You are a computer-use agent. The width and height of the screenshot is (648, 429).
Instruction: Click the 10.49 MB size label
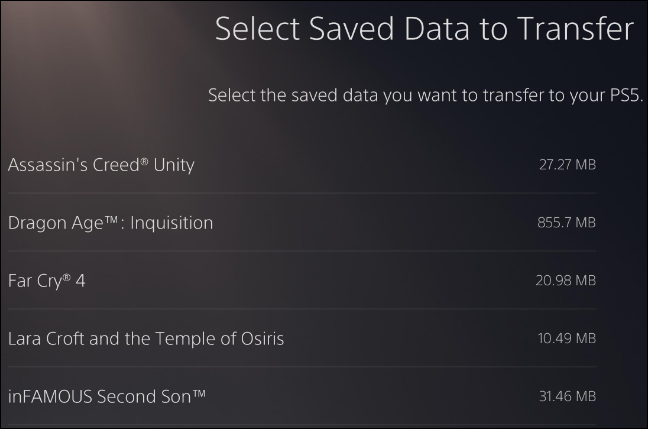(567, 339)
